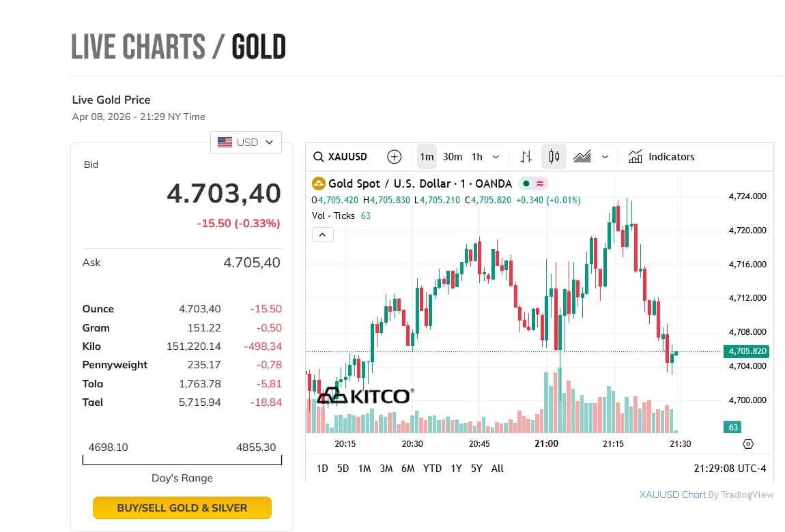Click the BUY/SELL GOLD & SILVER button
The height and width of the screenshot is (532, 785).
click(182, 507)
